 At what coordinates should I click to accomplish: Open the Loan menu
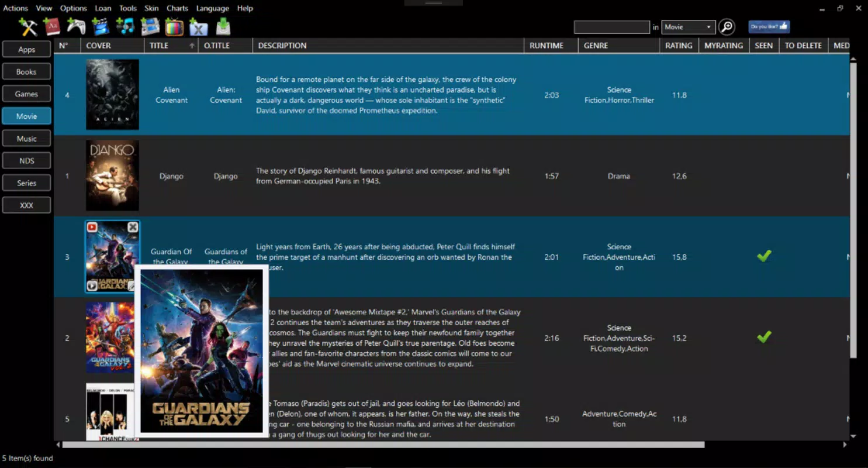pyautogui.click(x=103, y=8)
